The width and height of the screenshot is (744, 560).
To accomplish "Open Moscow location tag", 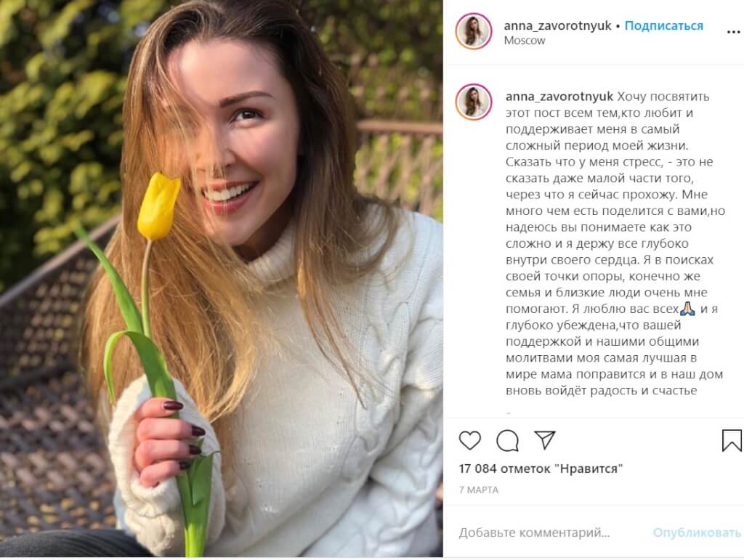I will pos(525,40).
